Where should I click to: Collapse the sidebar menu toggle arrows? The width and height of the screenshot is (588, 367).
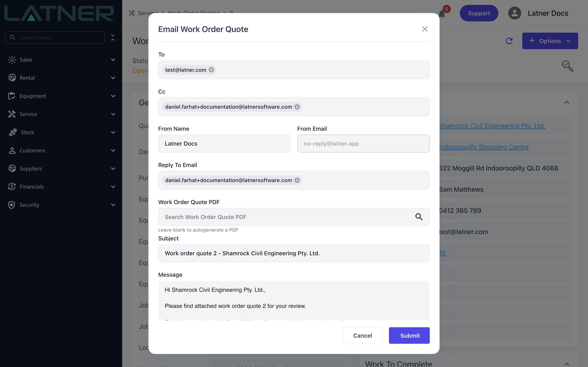[113, 37]
